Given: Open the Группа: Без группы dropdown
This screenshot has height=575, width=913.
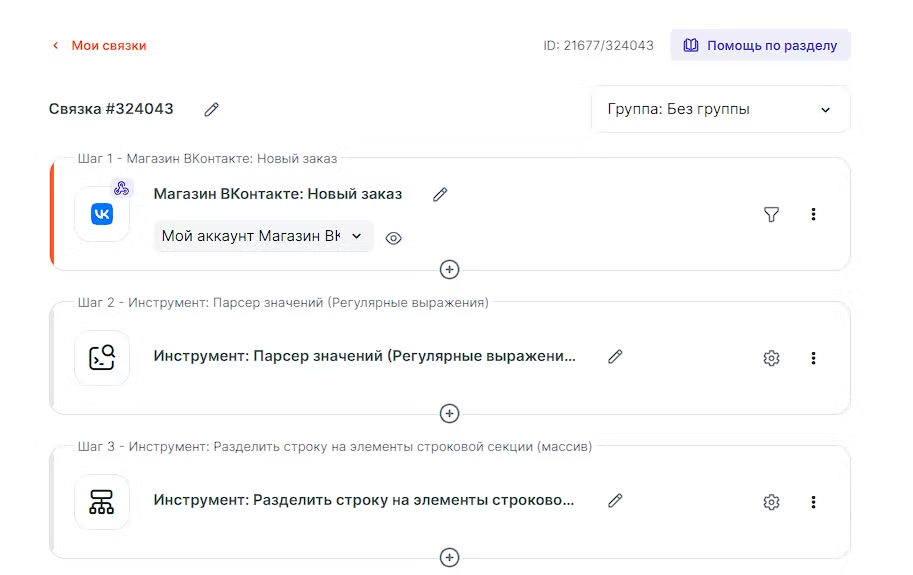Looking at the screenshot, I should pos(720,110).
